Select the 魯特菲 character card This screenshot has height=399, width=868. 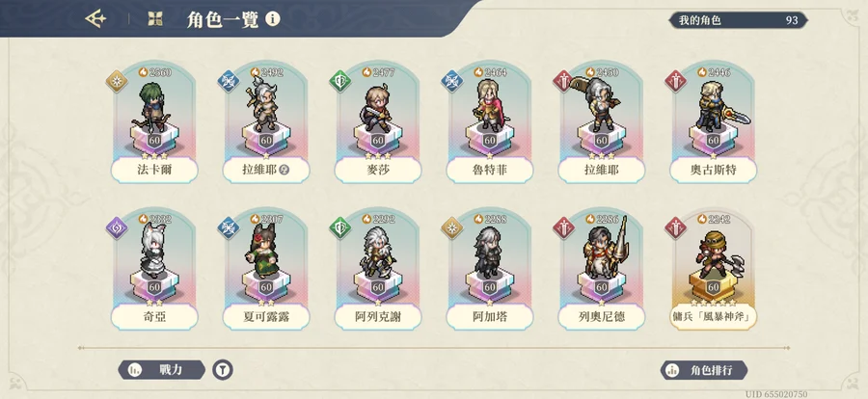[490, 122]
